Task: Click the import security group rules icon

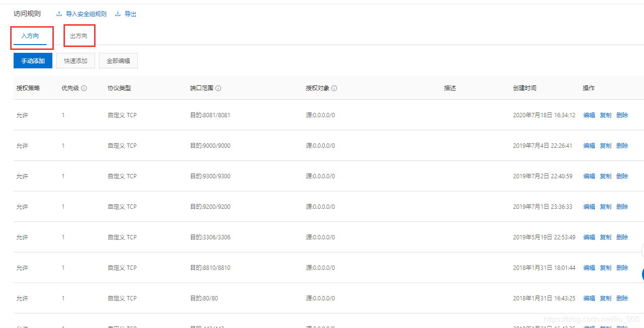Action: point(59,14)
